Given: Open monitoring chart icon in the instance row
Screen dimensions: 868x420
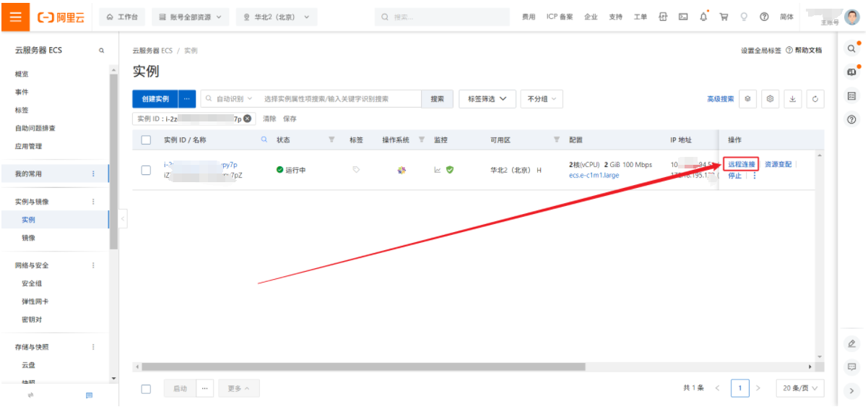Looking at the screenshot, I should point(437,170).
